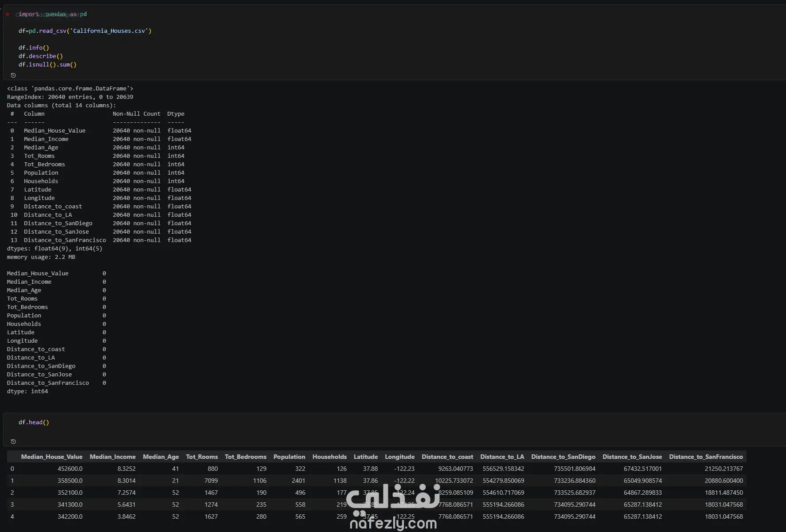The width and height of the screenshot is (786, 532).
Task: Click the 'Dtype' header in info output
Action: (176, 113)
